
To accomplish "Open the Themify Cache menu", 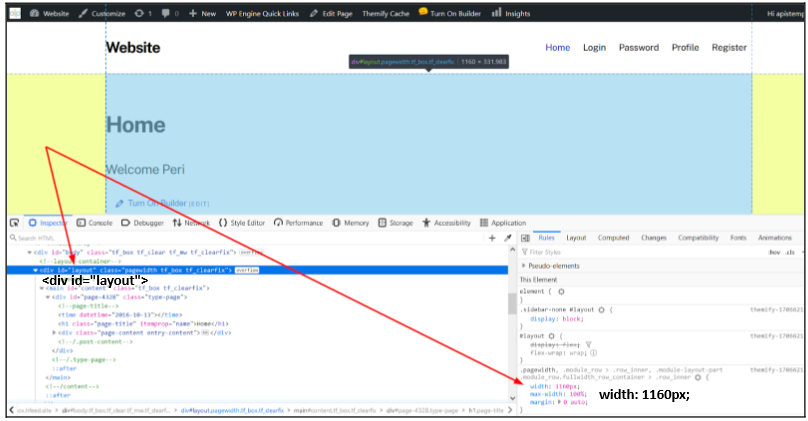I will 385,13.
